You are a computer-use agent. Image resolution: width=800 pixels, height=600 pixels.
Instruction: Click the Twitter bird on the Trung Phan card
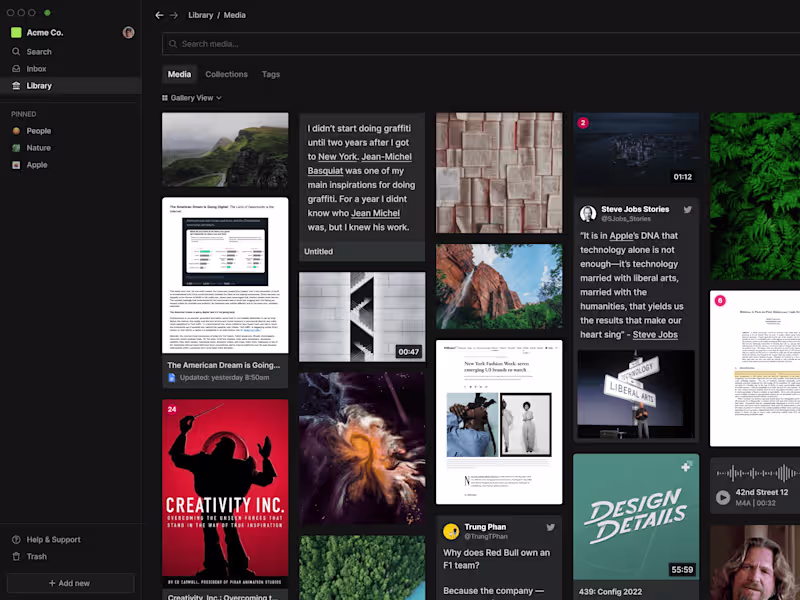pos(551,528)
